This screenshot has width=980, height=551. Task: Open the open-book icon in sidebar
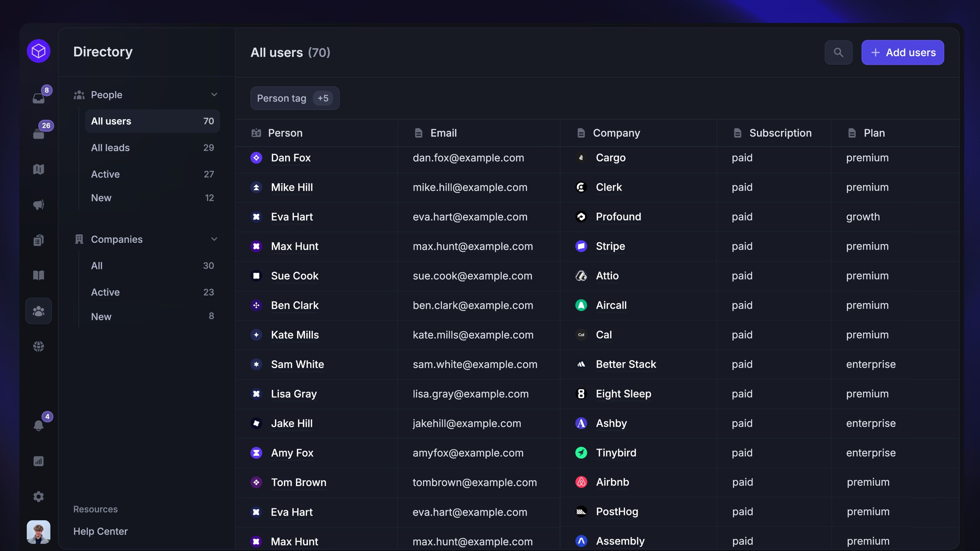(x=39, y=275)
